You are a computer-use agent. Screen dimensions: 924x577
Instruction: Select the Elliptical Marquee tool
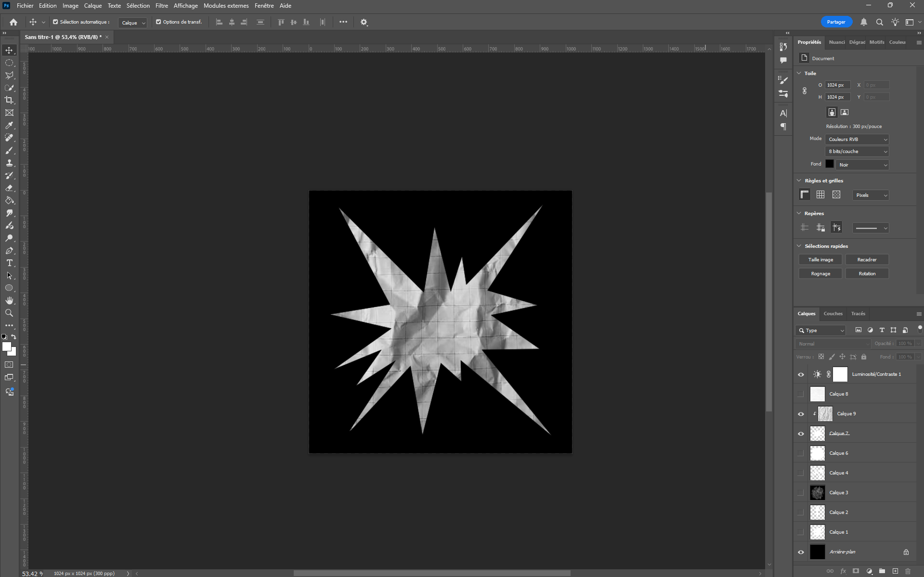point(9,63)
